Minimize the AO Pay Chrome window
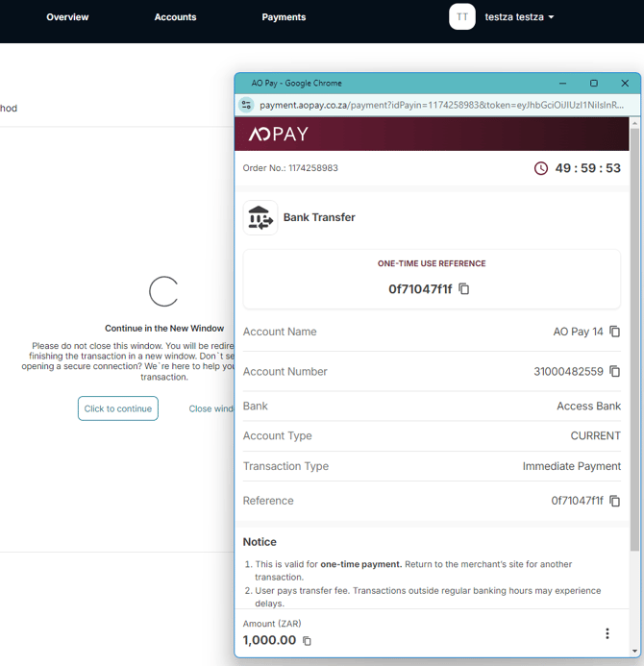 point(563,84)
